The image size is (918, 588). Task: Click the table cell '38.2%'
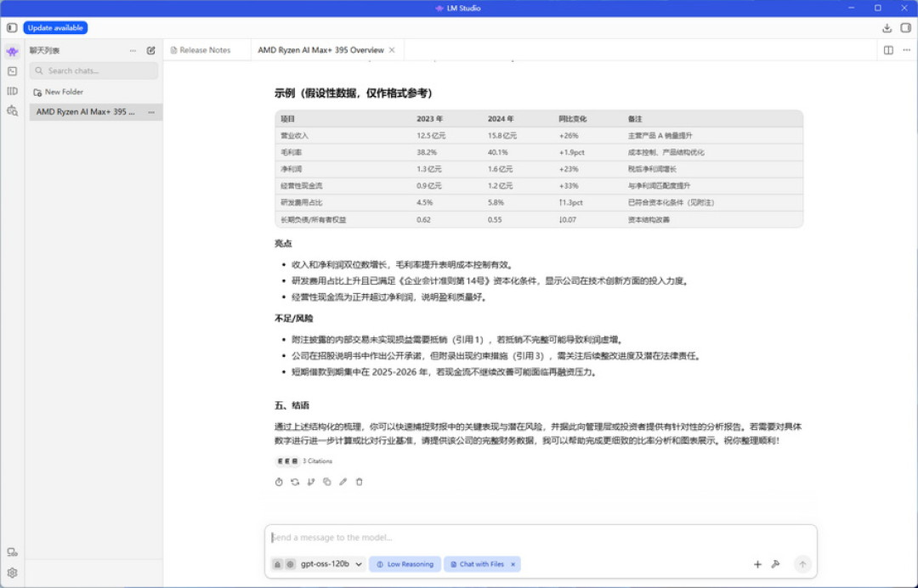[x=427, y=152]
